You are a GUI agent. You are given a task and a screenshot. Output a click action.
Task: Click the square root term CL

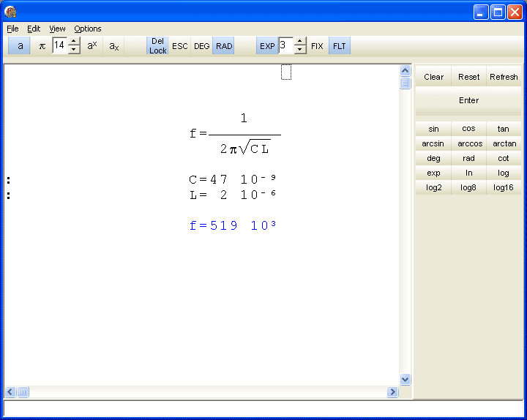256,148
